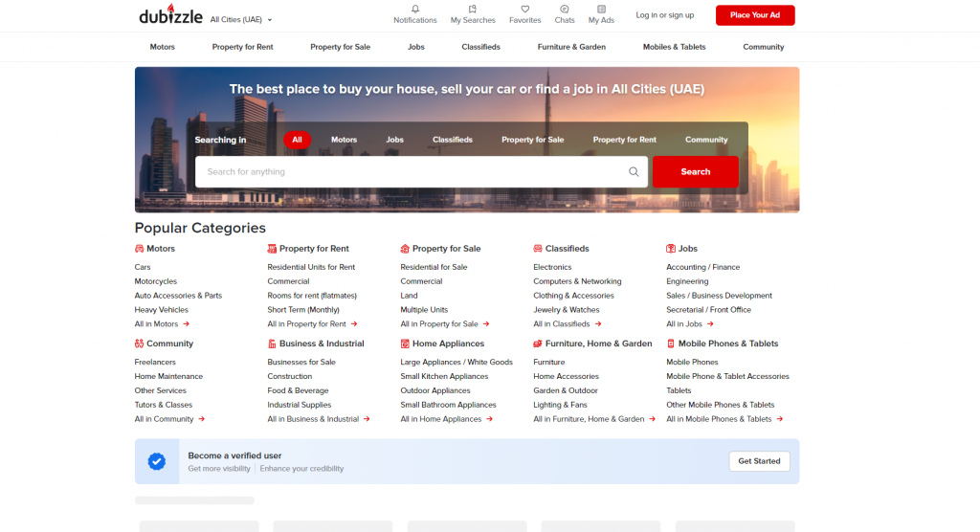Click the Get Started button
The width and height of the screenshot is (980, 532).
pos(759,461)
